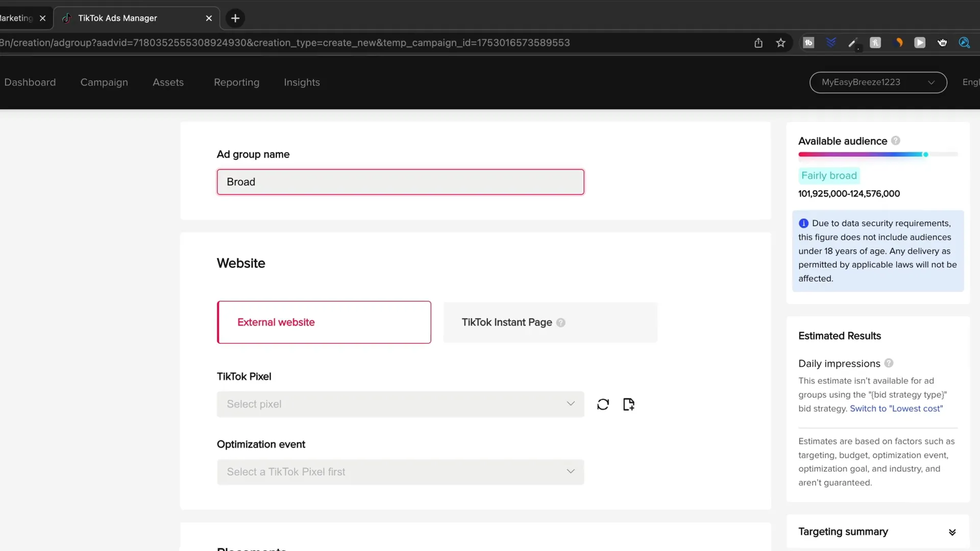
Task: Open a new browser tab
Action: point(235,18)
